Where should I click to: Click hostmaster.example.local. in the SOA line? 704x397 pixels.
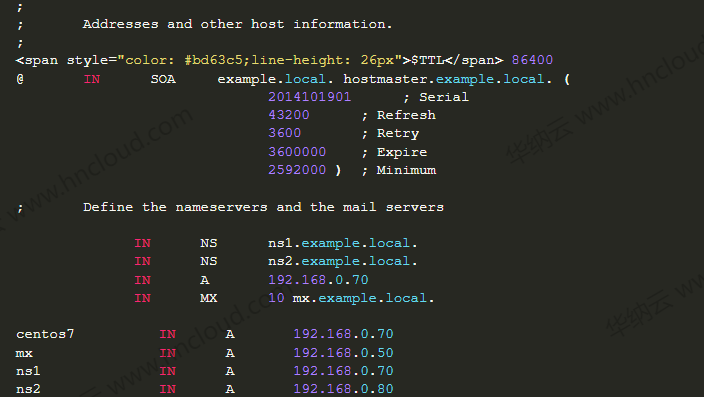[x=447, y=79]
